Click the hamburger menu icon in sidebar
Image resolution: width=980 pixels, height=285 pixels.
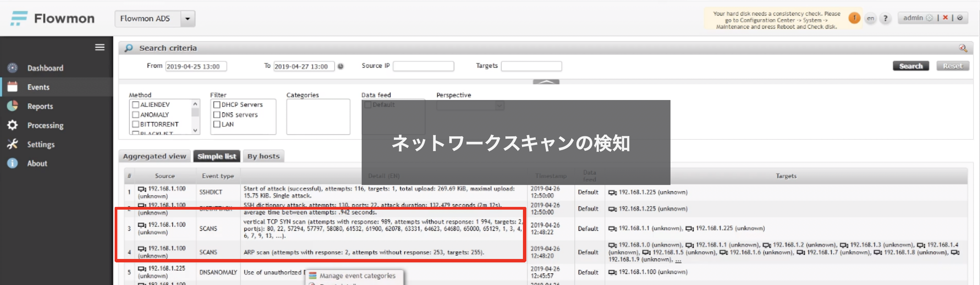point(100,47)
